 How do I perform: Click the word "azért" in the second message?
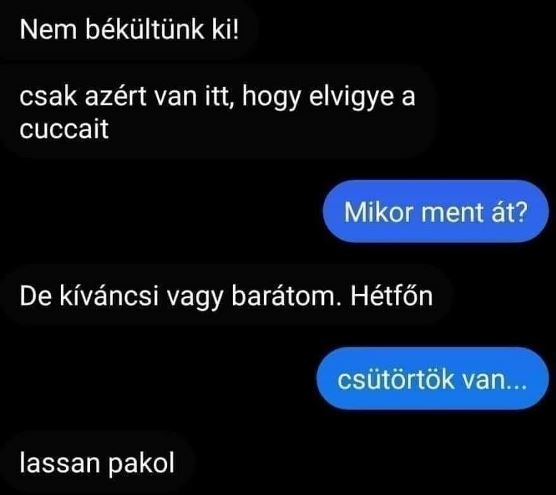[x=115, y=96]
